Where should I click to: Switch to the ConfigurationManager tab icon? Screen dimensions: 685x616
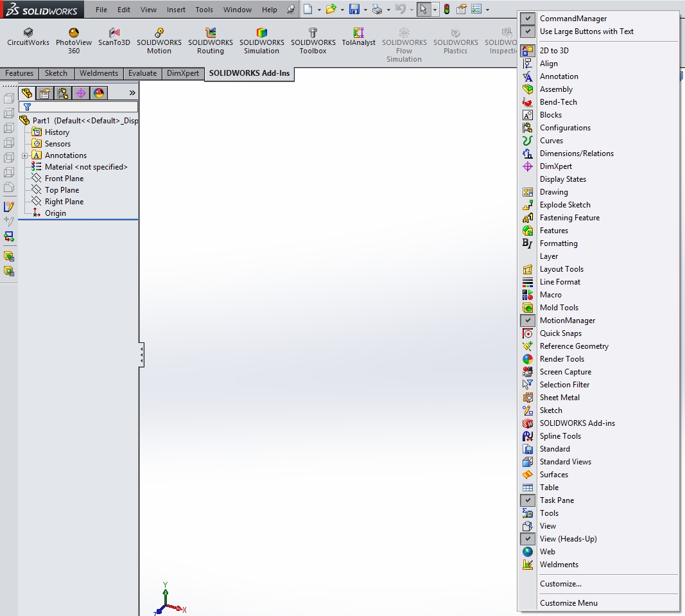(63, 92)
